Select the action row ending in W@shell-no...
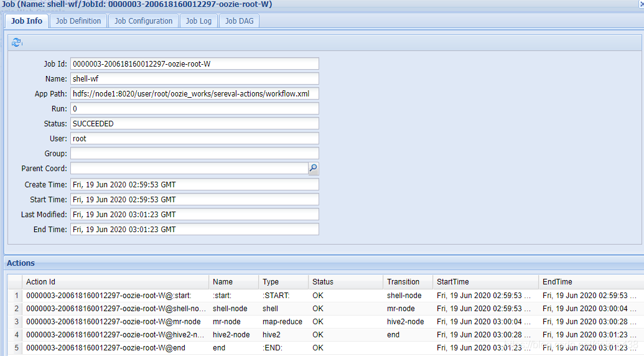This screenshot has height=356, width=644. (x=325, y=309)
